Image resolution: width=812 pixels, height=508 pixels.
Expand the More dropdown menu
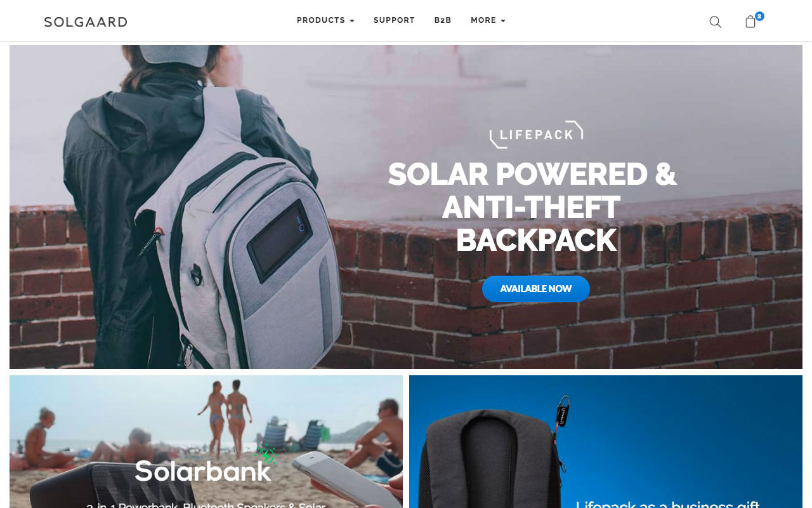[x=488, y=20]
